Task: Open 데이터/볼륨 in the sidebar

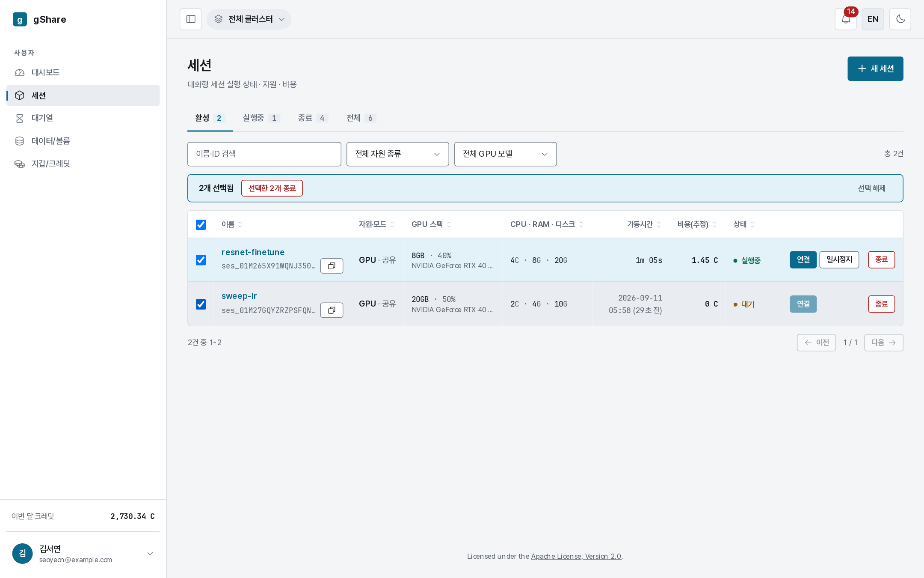Action: (83, 141)
